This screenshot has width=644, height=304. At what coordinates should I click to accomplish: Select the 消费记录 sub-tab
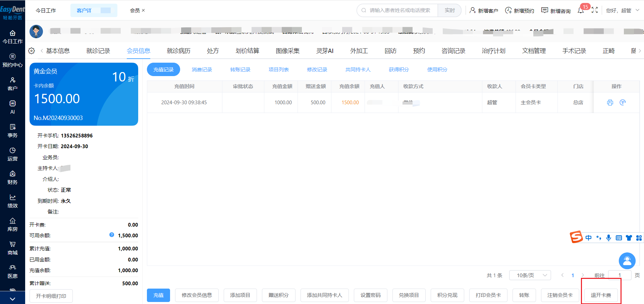[x=202, y=69]
